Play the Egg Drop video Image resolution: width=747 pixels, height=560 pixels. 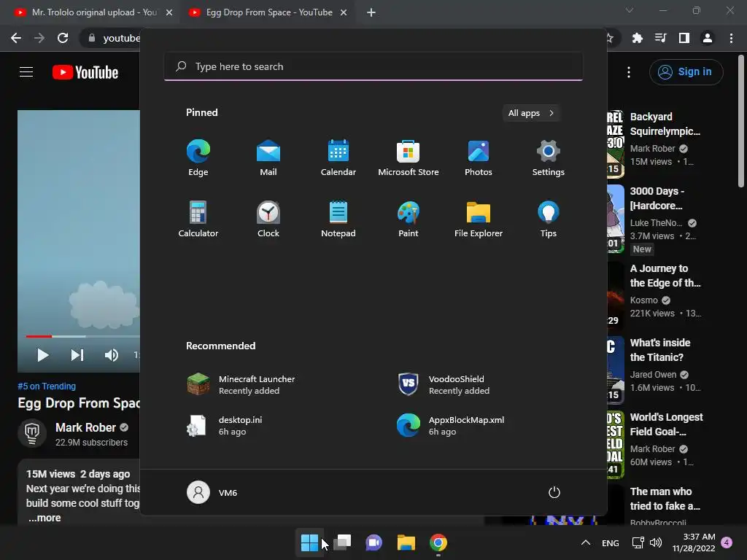coord(43,355)
